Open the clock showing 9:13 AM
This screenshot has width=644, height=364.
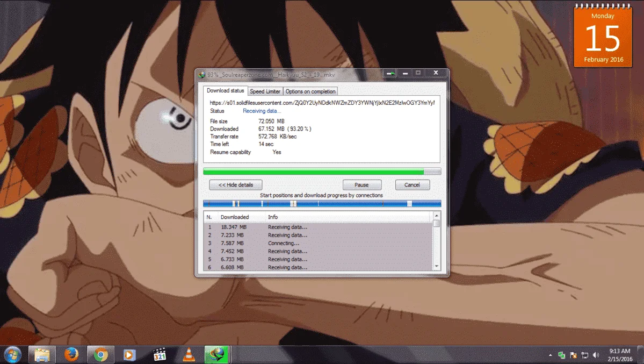(619, 355)
